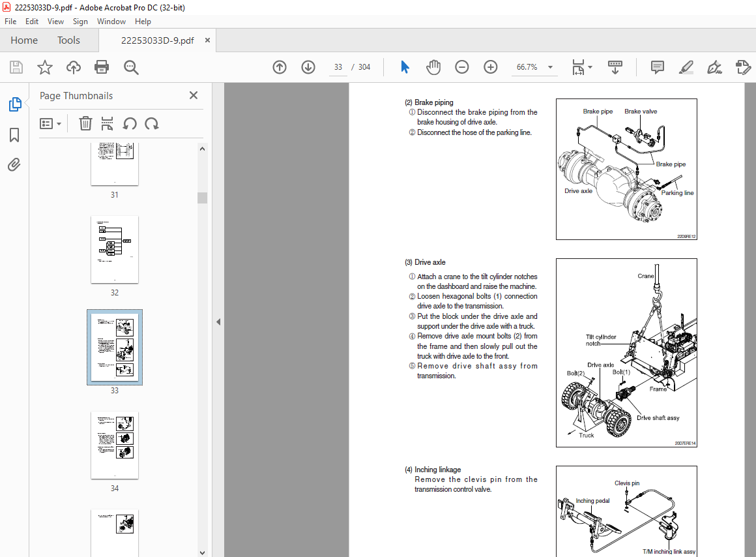Select the Highlight text tool

point(686,67)
